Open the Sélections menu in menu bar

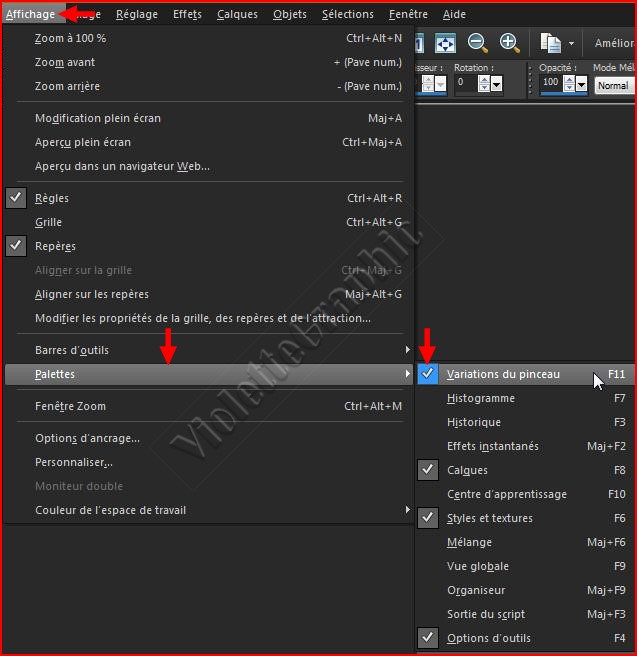[347, 14]
